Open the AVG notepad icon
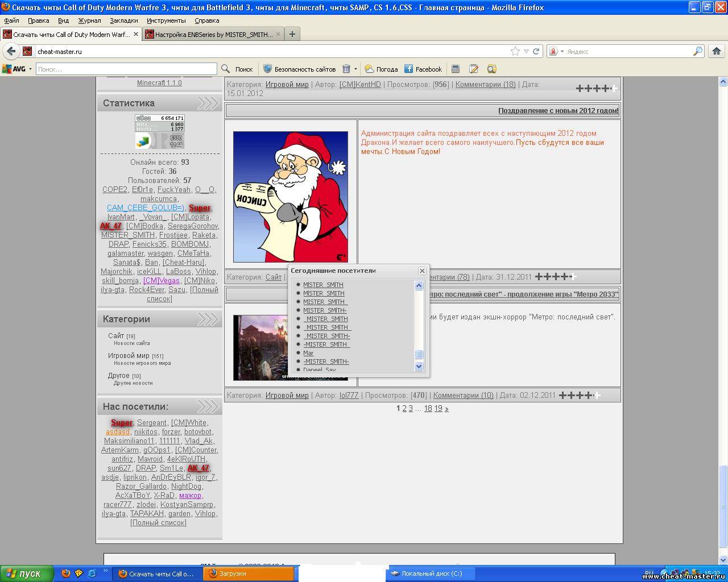Viewport: 728px width, 582px height. pos(473,69)
